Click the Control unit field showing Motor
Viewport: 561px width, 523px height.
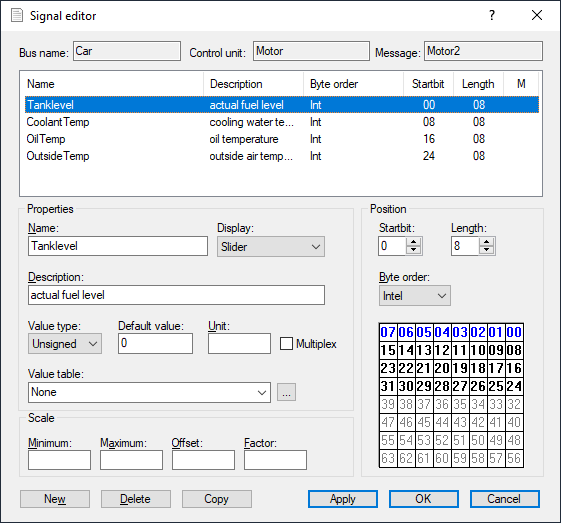[311, 51]
